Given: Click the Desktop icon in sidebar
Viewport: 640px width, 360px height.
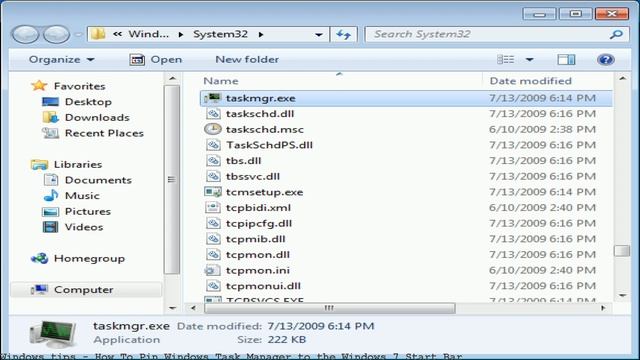Looking at the screenshot, I should click(50, 102).
